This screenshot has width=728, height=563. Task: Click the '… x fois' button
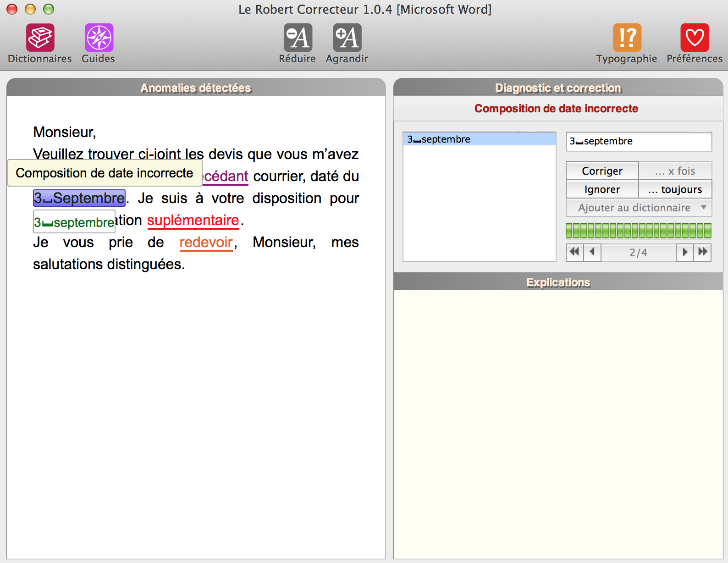click(675, 171)
